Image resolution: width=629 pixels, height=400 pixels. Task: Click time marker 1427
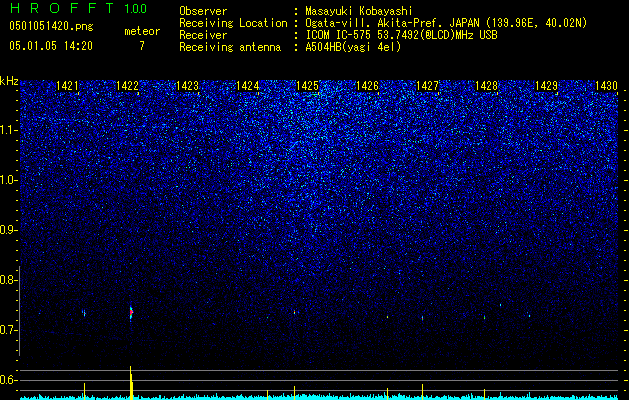point(427,86)
